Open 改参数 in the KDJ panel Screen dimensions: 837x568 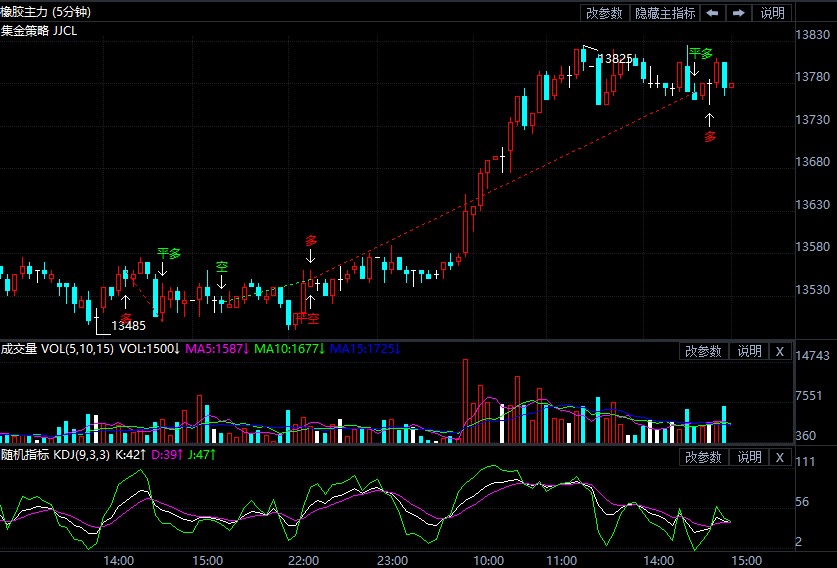pos(704,457)
